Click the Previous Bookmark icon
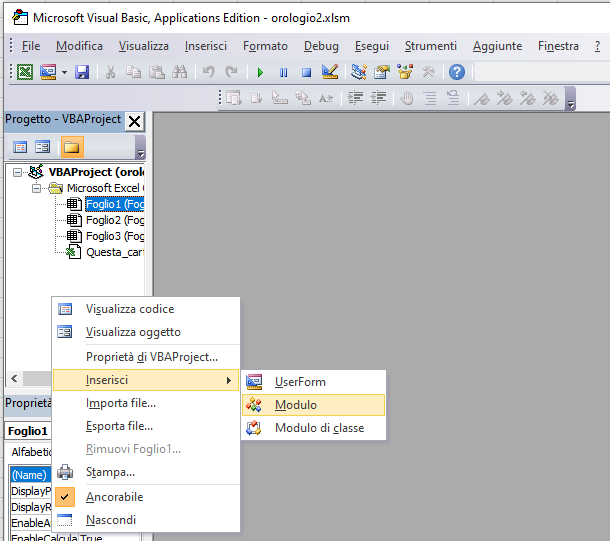 pyautogui.click(x=528, y=98)
